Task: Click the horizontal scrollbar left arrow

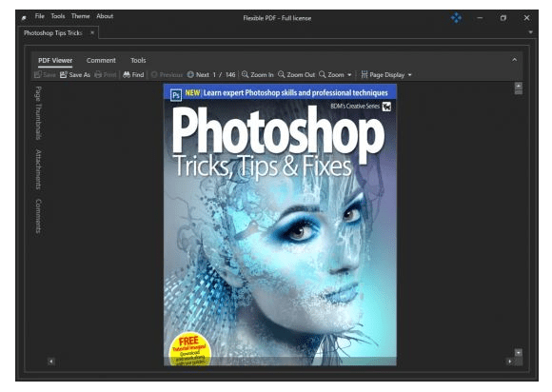Action: [x=51, y=362]
